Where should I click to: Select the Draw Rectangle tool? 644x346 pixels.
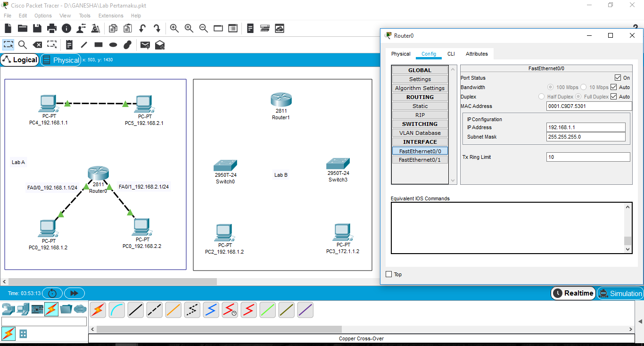tap(99, 45)
